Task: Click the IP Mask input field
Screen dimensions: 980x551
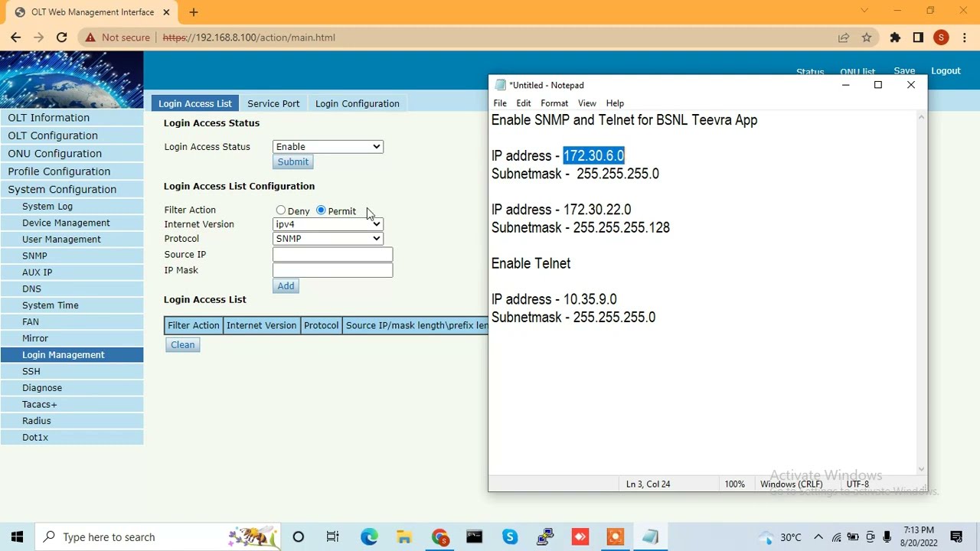Action: 332,270
